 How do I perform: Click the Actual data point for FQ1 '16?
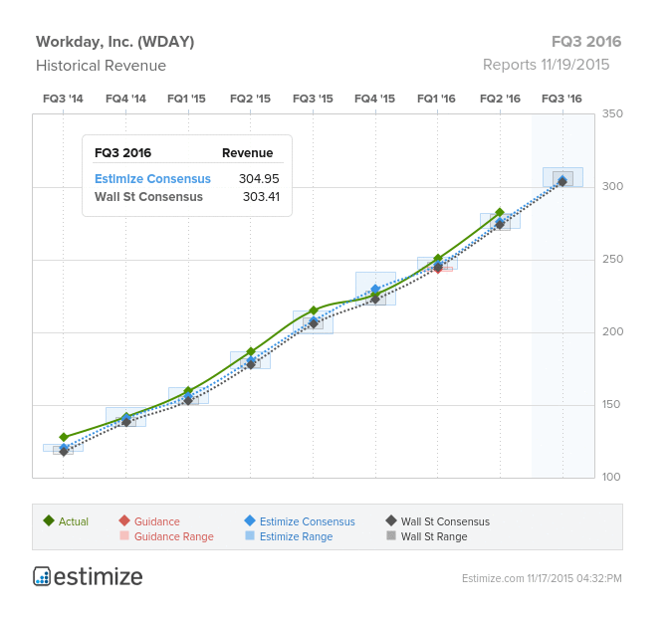click(438, 259)
